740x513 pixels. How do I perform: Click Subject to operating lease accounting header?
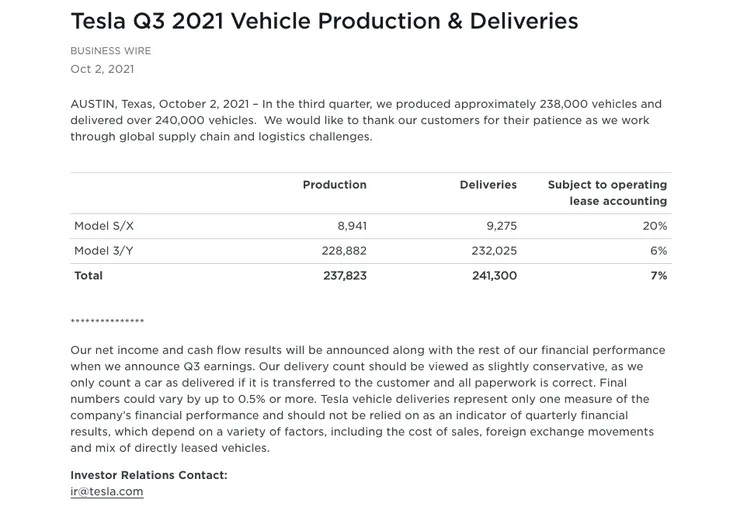pos(607,193)
